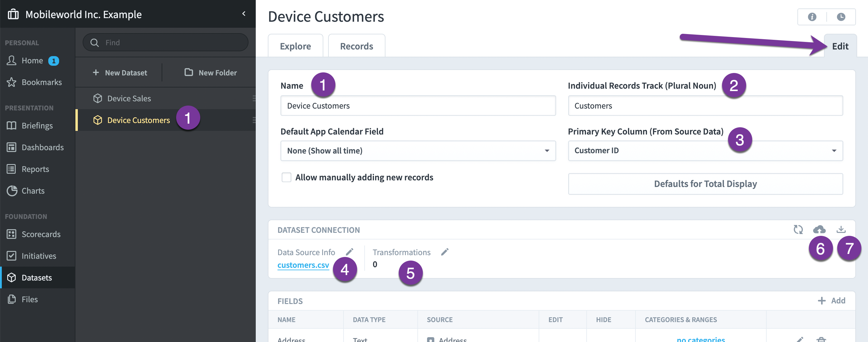Add a new field
The image size is (868, 342).
[x=832, y=301]
